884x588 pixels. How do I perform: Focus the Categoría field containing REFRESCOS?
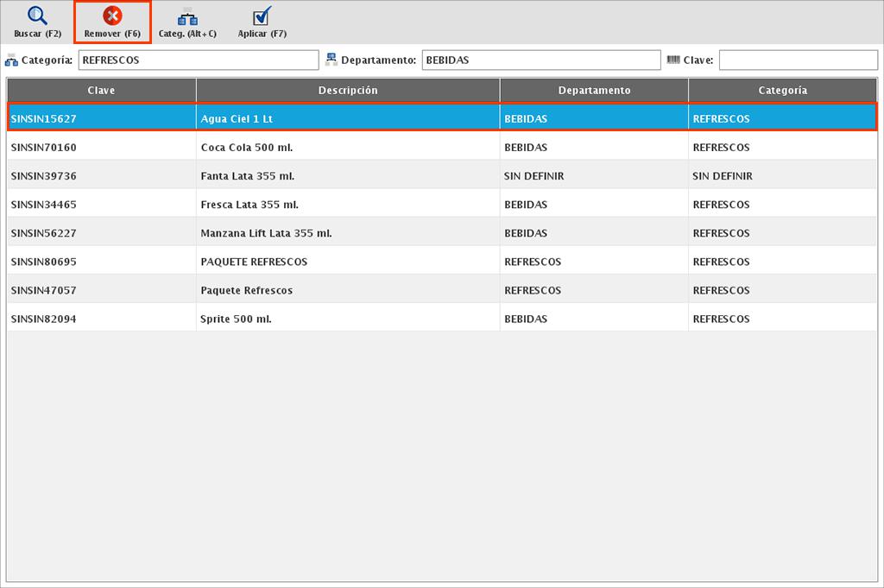pos(199,60)
